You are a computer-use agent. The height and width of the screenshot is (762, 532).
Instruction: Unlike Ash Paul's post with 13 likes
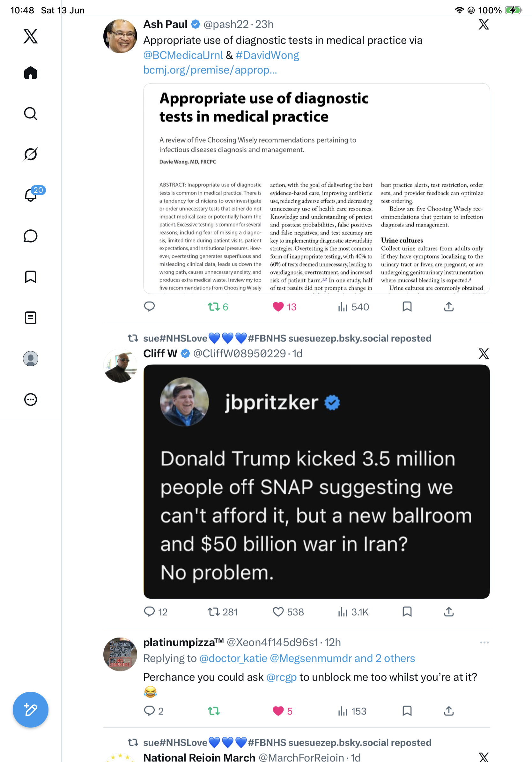(284, 307)
